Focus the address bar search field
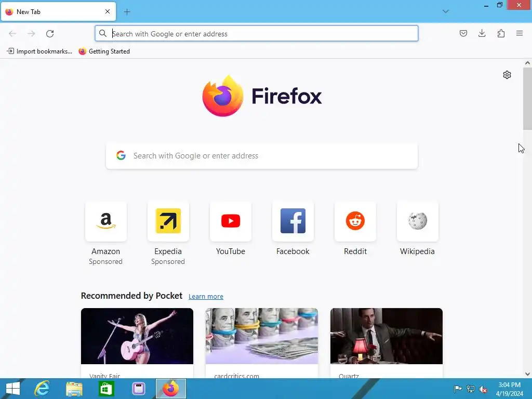The height and width of the screenshot is (399, 532). 257,34
